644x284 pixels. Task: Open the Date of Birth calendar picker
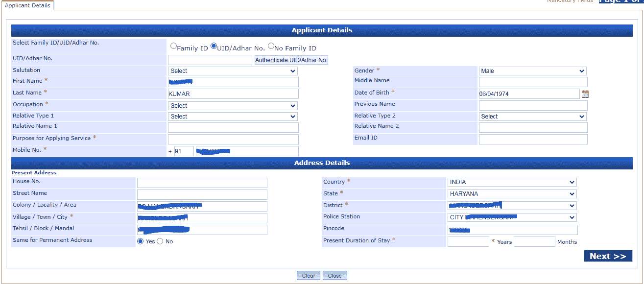pyautogui.click(x=585, y=93)
